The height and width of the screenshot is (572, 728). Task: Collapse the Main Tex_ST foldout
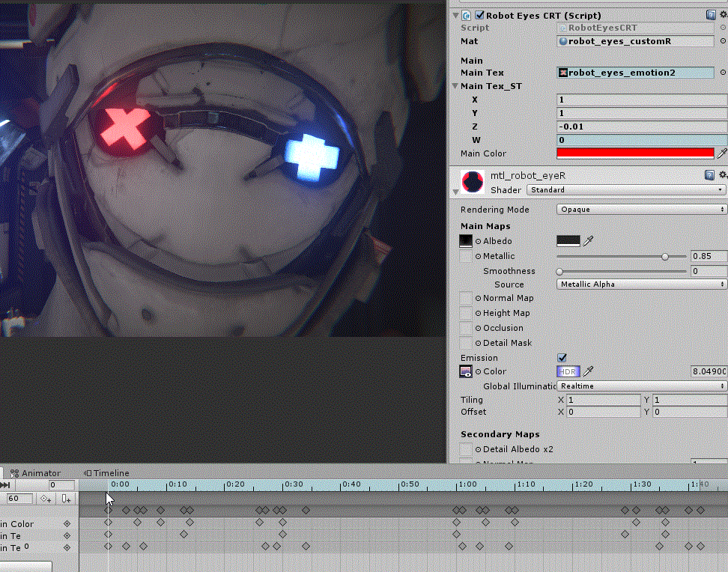click(454, 86)
